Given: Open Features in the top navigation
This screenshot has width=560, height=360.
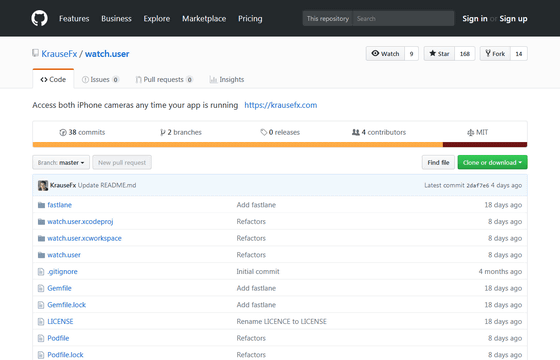Looking at the screenshot, I should click(x=74, y=19).
